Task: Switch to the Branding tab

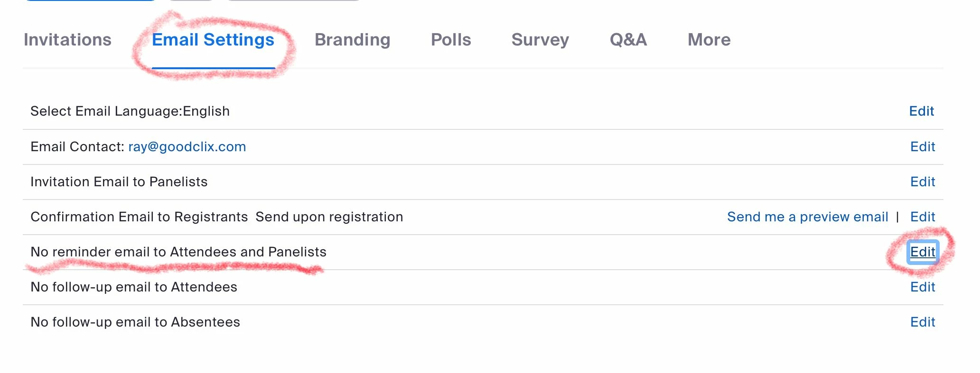Action: click(352, 40)
